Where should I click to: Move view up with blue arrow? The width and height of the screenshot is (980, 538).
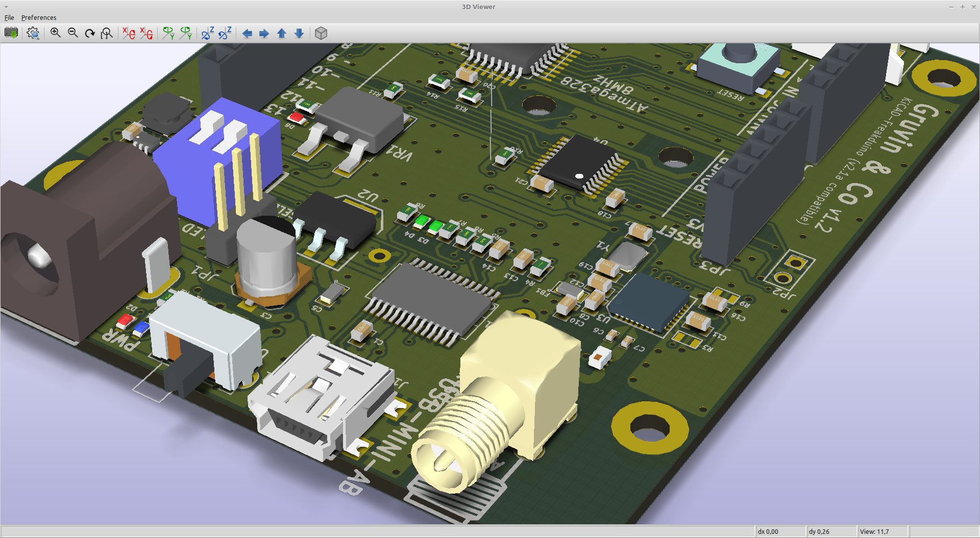[282, 33]
